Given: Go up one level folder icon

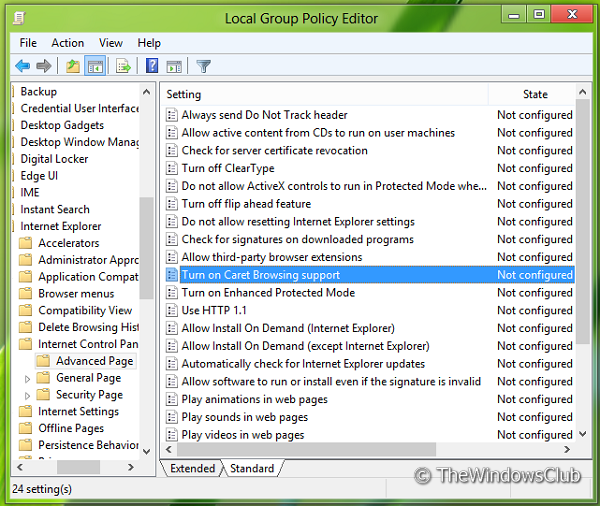Looking at the screenshot, I should (73, 66).
